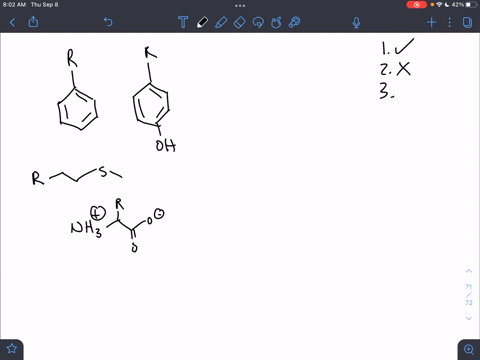Select the Eraser tool
This screenshot has height=360, width=480.
239,22
